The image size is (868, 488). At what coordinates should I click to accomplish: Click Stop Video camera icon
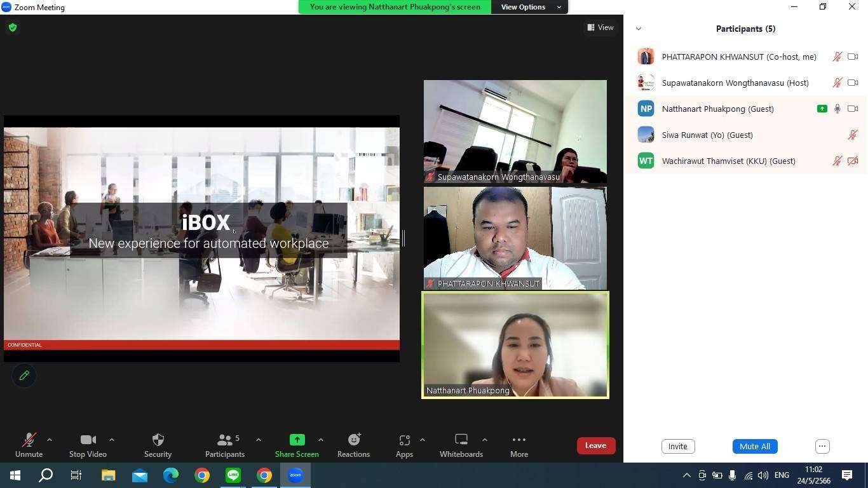(88, 440)
